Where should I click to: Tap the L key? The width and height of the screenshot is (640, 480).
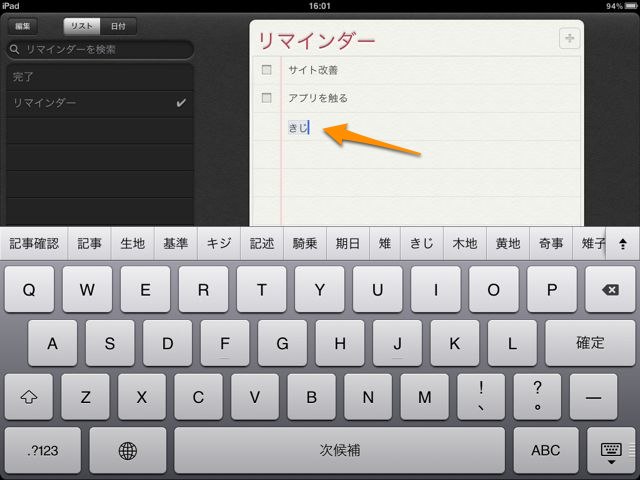click(x=512, y=343)
